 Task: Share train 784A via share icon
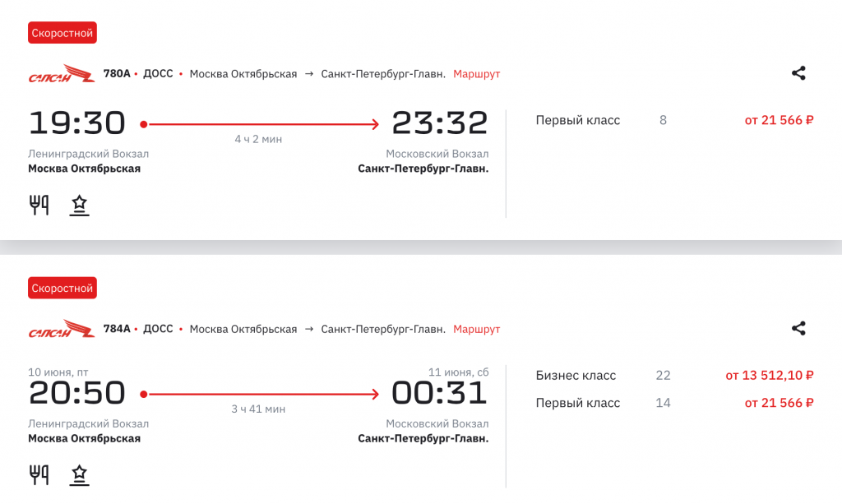(798, 328)
